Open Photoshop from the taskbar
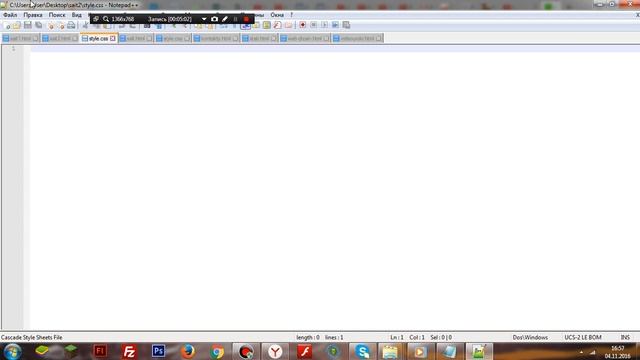The width and height of the screenshot is (640, 360). (158, 351)
